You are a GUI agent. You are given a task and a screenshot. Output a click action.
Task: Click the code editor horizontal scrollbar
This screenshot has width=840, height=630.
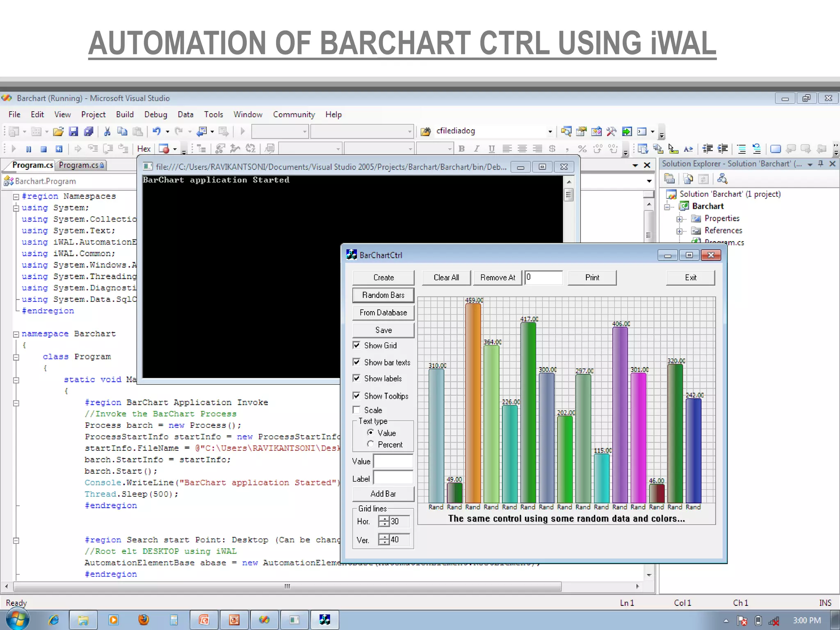pyautogui.click(x=322, y=587)
